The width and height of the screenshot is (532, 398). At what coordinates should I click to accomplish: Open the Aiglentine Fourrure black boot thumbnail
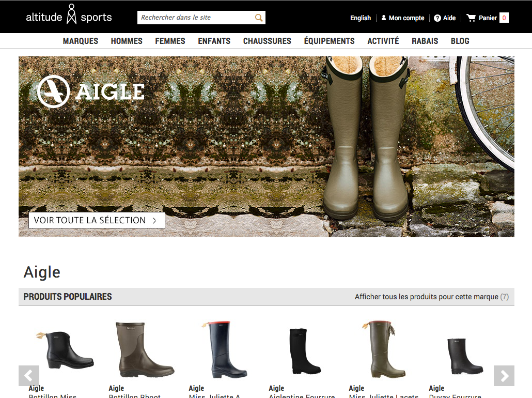point(305,351)
